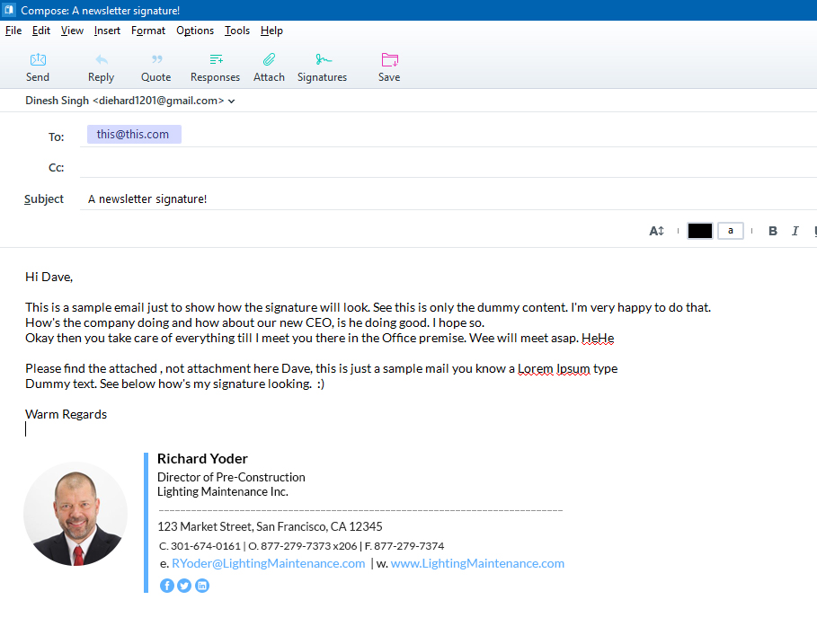Click the Save folder icon
Screen dimensions: 817x644
coord(389,59)
